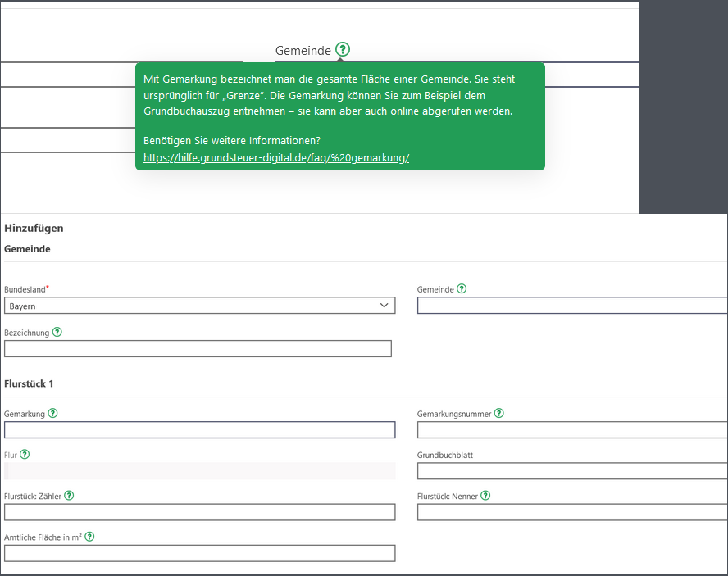Image resolution: width=728 pixels, height=576 pixels.
Task: Select the Gemarkung text field
Action: [200, 430]
